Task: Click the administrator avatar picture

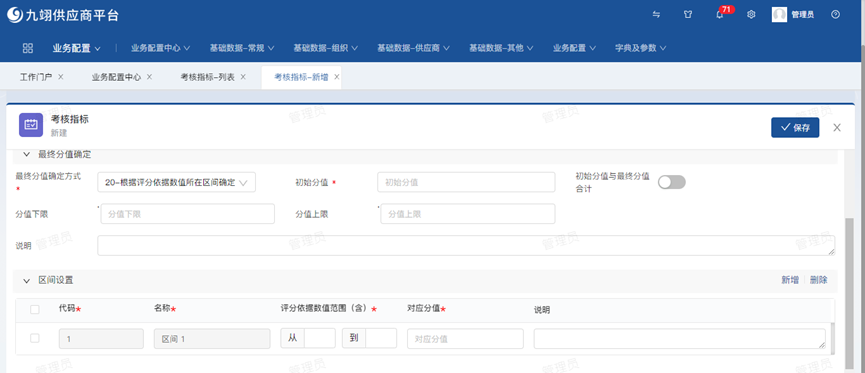Action: pos(779,15)
